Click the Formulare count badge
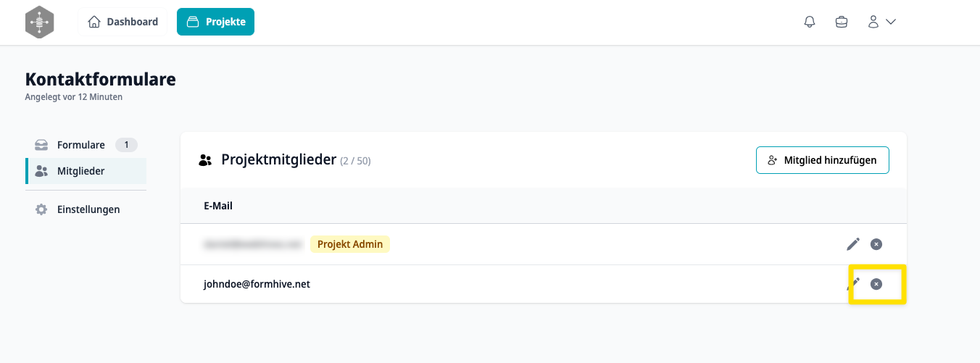The width and height of the screenshot is (980, 363). (x=126, y=145)
